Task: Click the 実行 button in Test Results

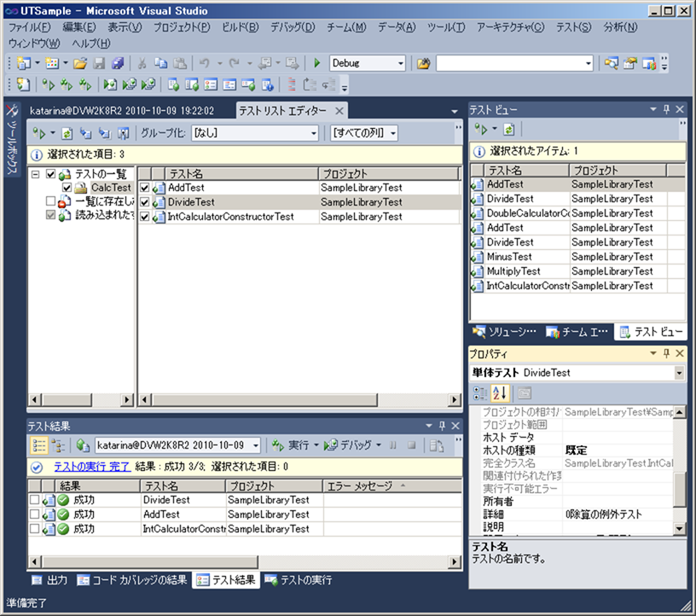Action: pos(291,445)
